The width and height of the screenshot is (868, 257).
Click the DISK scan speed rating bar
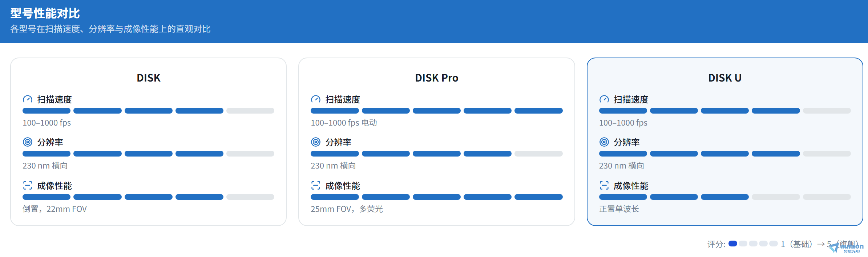pos(148,111)
